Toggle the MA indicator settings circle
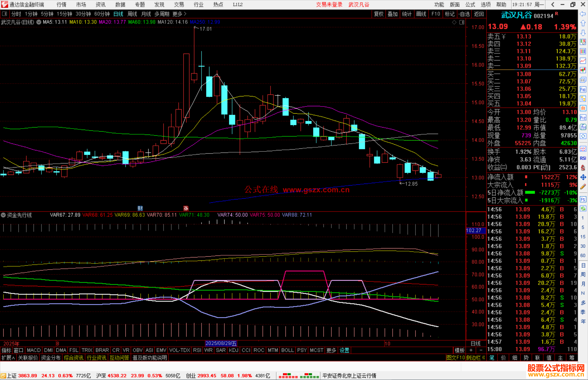Viewport: 588px width, 380px height. point(39,22)
